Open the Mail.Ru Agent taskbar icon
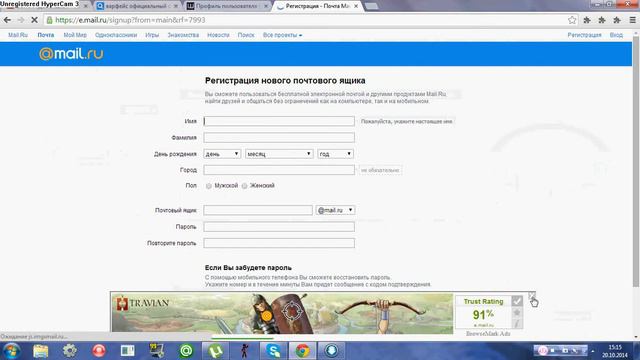The height and width of the screenshot is (360, 640). pyautogui.click(x=186, y=351)
